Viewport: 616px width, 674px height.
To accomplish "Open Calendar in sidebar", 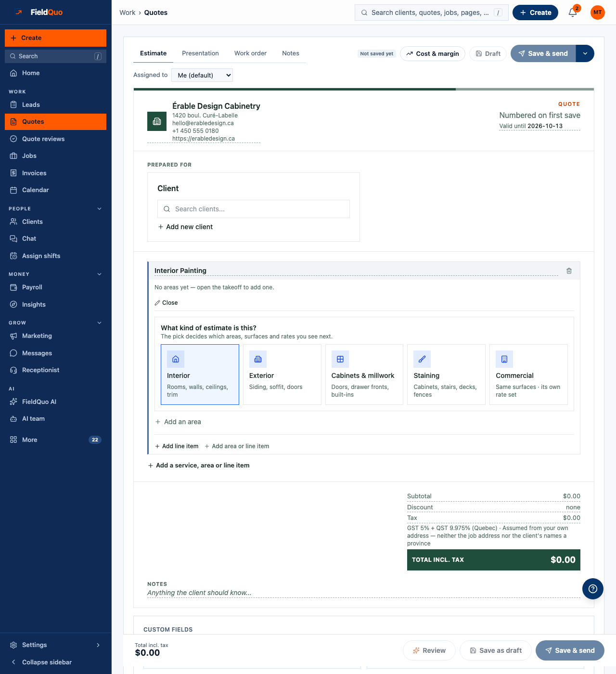I will tap(55, 190).
